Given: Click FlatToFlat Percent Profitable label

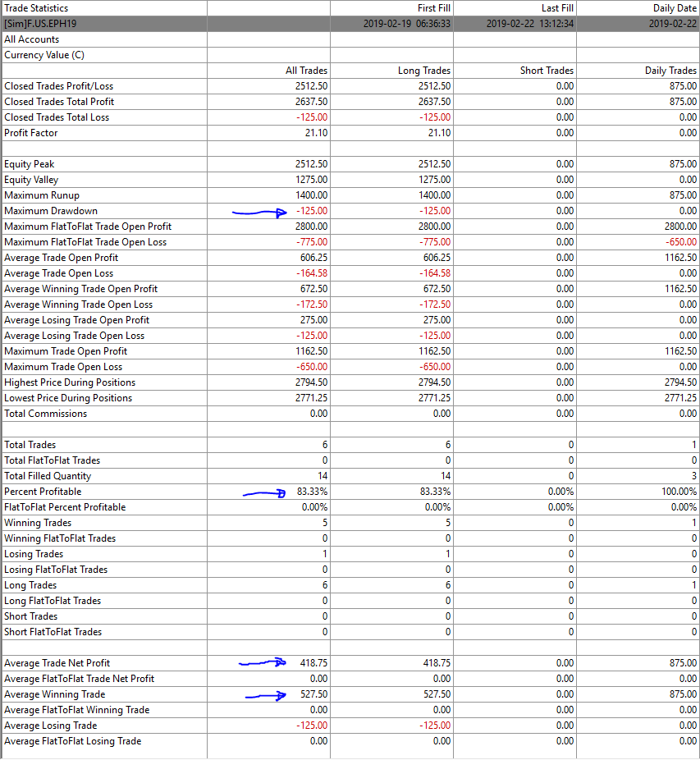Looking at the screenshot, I should click(65, 507).
